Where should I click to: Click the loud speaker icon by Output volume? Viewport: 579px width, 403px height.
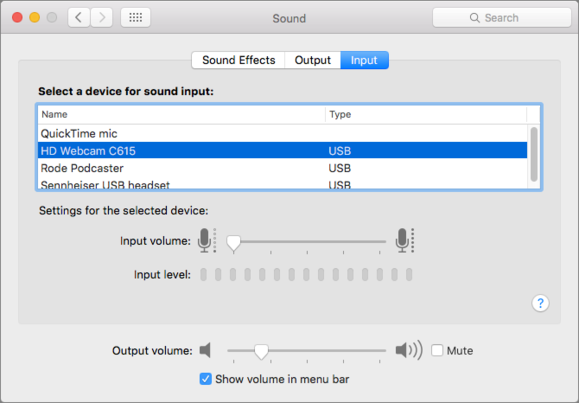click(409, 350)
